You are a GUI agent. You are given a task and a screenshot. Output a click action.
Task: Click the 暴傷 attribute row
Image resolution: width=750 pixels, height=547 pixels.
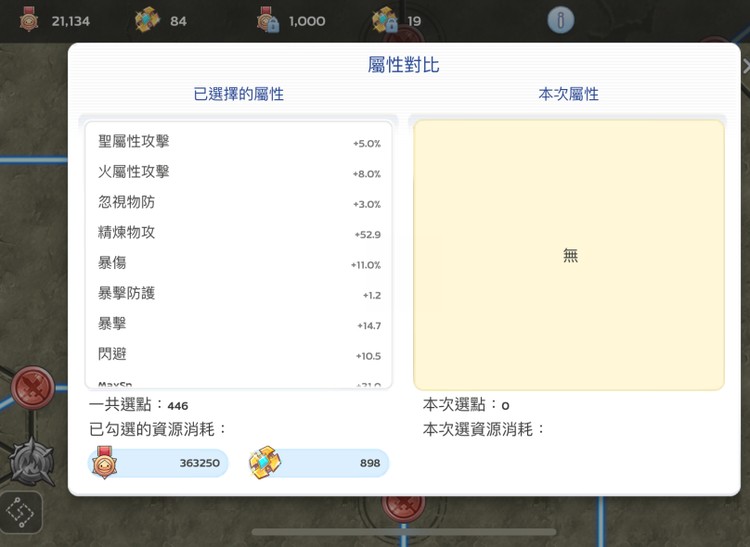239,263
